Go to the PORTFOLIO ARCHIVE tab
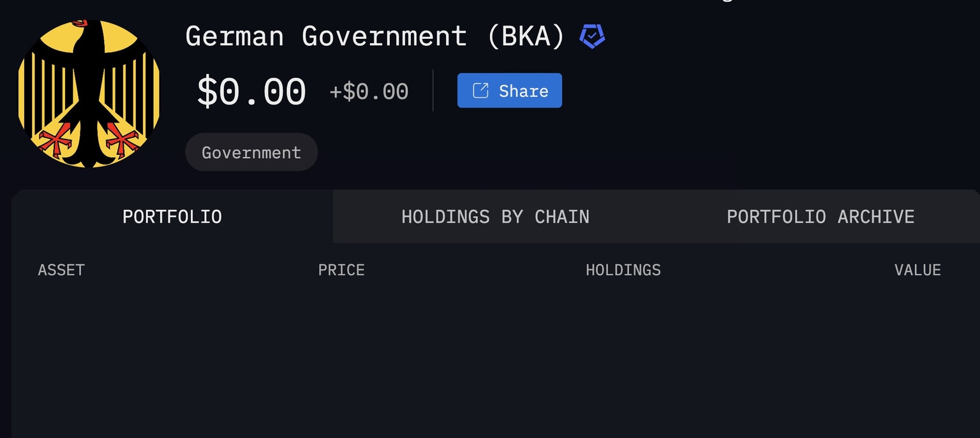 820,217
